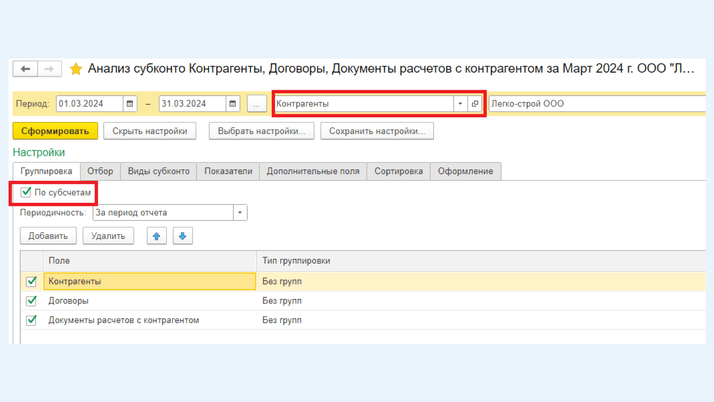Open the Дополнительные поля tab
Screen dimensions: 714x402
point(313,171)
